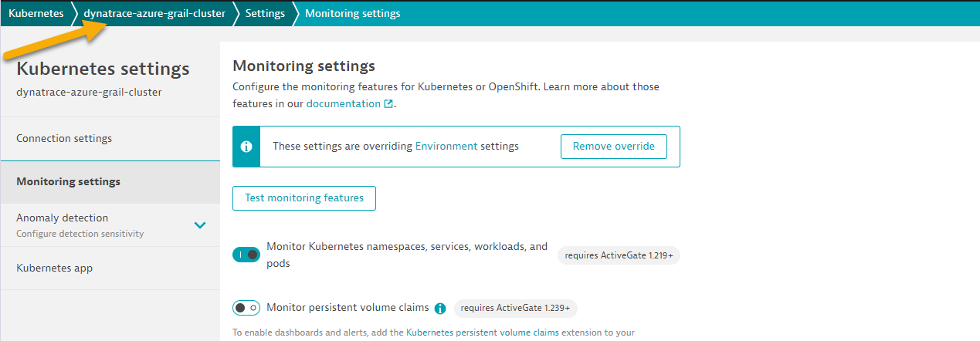The width and height of the screenshot is (980, 341).
Task: Click the requires ActiveGate 1.239+ badge
Action: (516, 309)
